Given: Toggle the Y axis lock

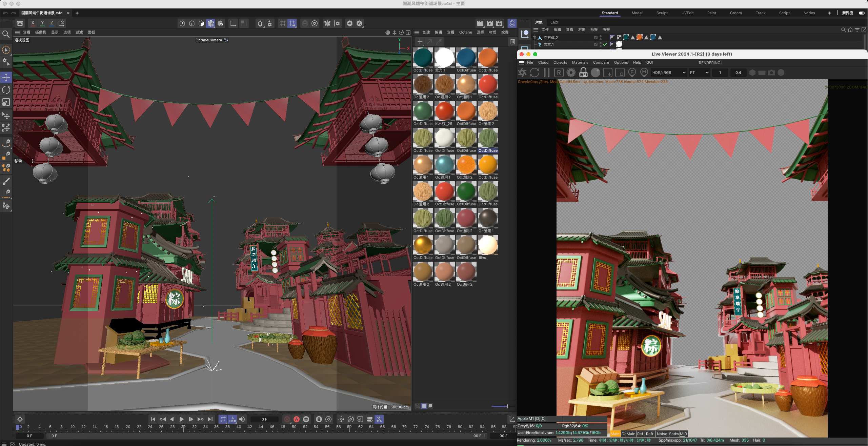Looking at the screenshot, I should pos(42,23).
